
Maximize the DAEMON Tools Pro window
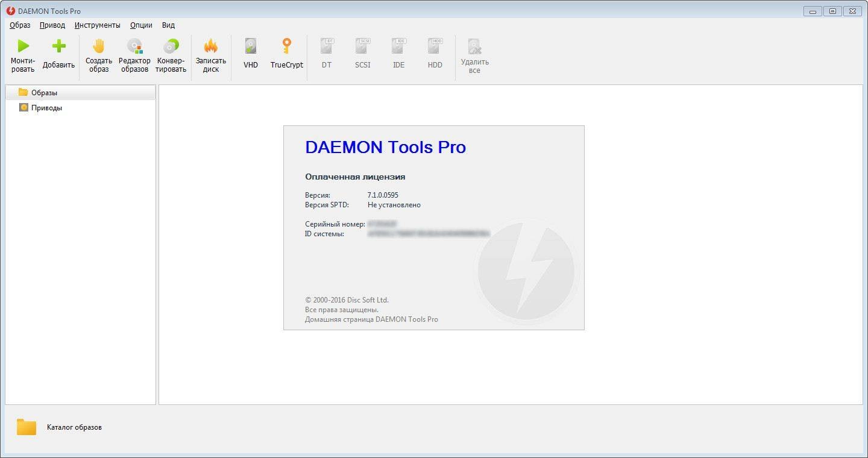[832, 11]
